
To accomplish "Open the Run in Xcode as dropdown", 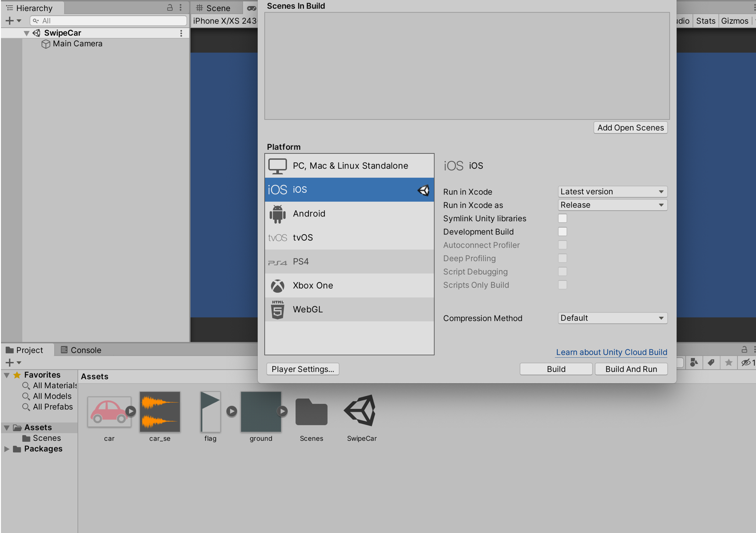I will (x=613, y=205).
